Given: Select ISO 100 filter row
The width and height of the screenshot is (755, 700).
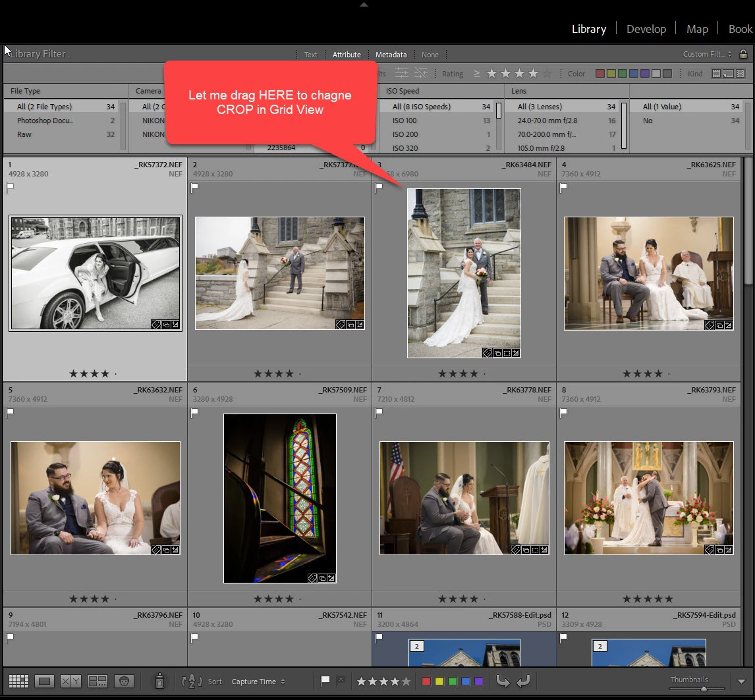Looking at the screenshot, I should pyautogui.click(x=437, y=121).
